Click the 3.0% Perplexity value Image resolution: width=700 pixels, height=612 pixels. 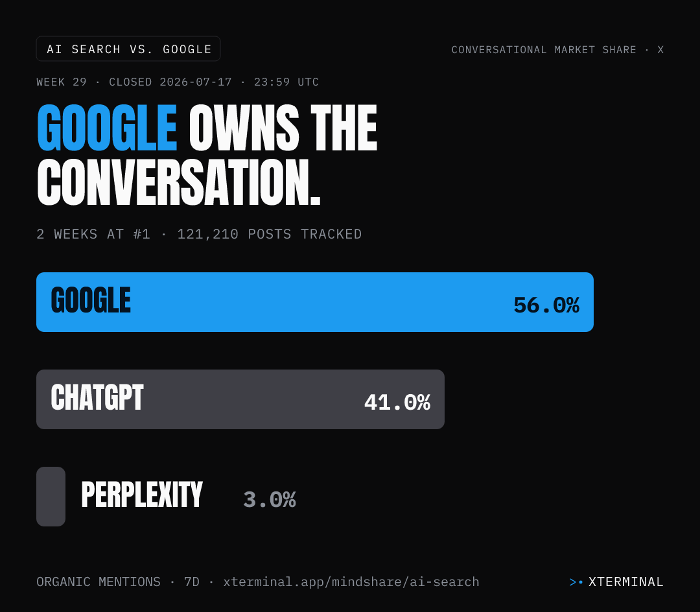269,499
